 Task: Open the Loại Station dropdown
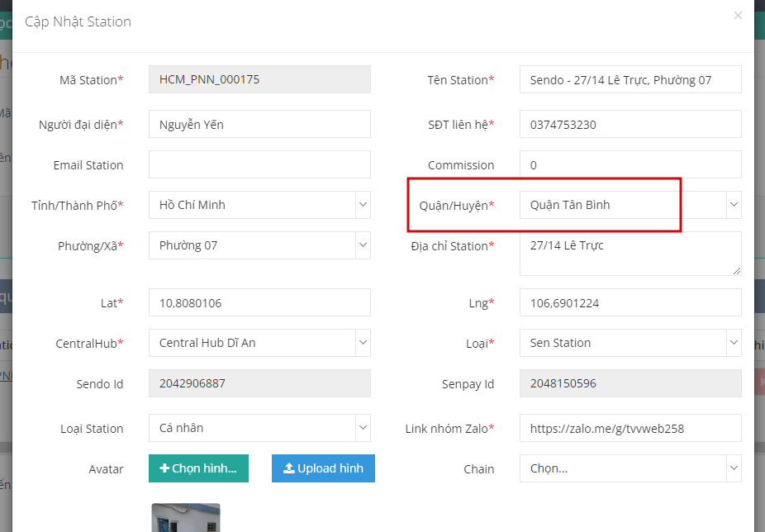click(363, 428)
